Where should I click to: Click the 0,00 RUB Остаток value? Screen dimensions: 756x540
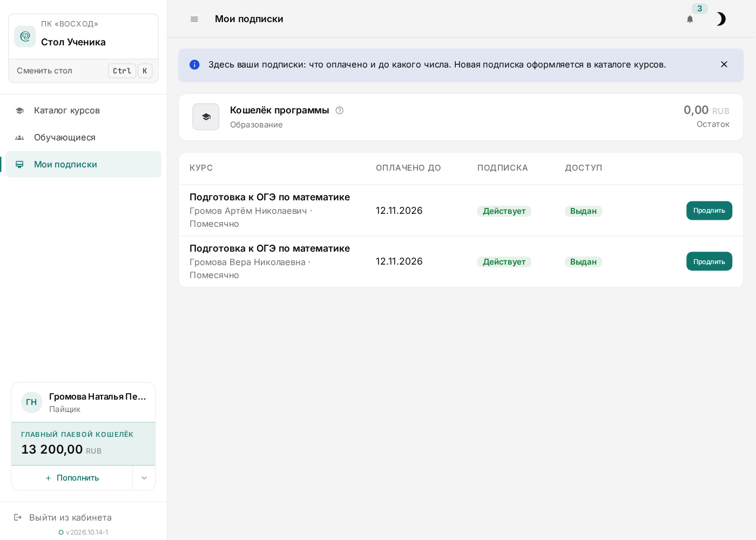pos(706,110)
